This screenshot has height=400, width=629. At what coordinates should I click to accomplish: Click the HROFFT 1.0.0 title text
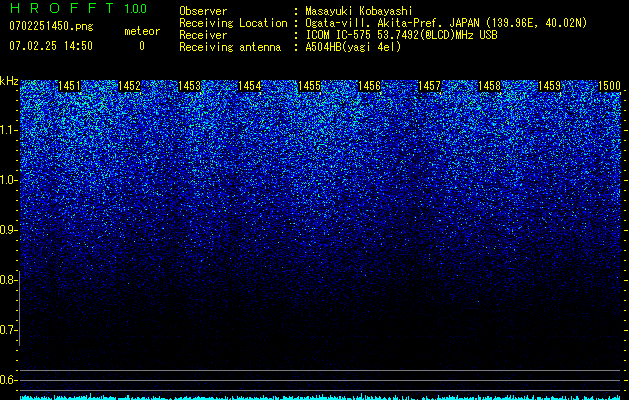click(78, 8)
